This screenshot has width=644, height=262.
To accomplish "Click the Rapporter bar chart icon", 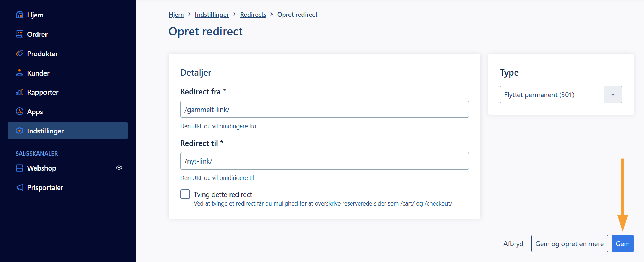I will pyautogui.click(x=20, y=92).
